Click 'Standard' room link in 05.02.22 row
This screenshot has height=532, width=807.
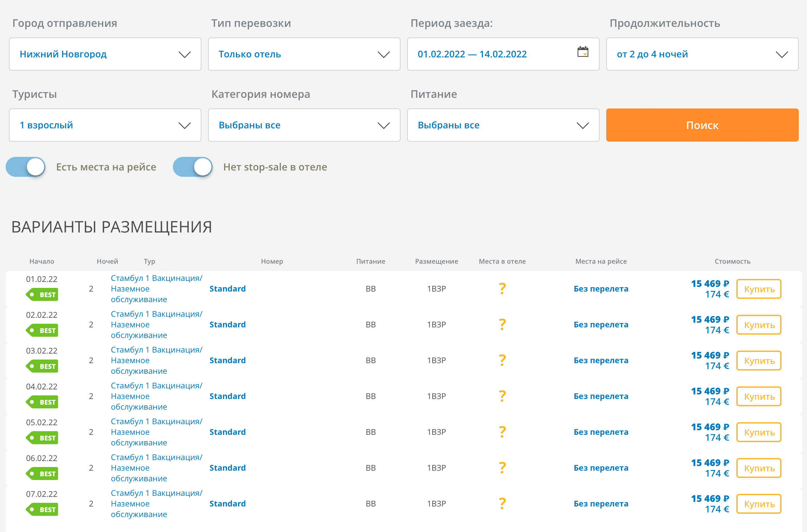(x=227, y=432)
